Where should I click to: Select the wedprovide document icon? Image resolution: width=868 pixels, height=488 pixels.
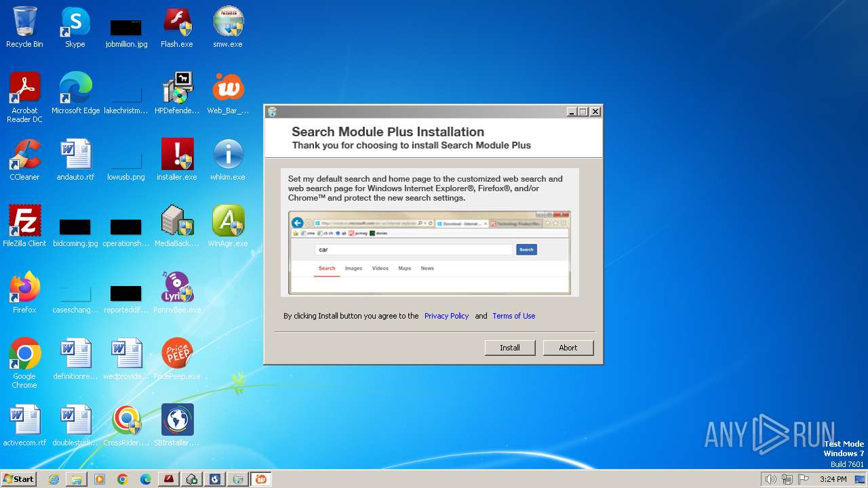pos(126,359)
